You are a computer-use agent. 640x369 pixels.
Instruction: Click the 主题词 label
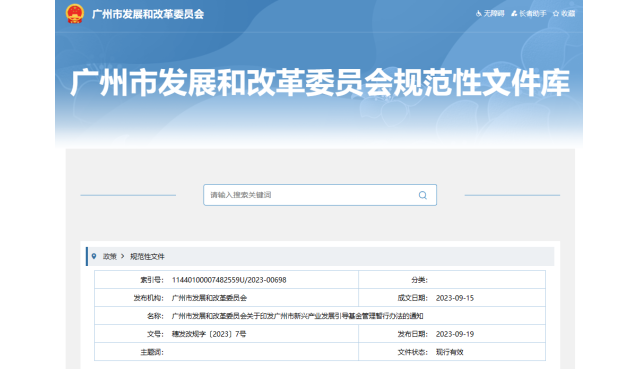pos(152,352)
